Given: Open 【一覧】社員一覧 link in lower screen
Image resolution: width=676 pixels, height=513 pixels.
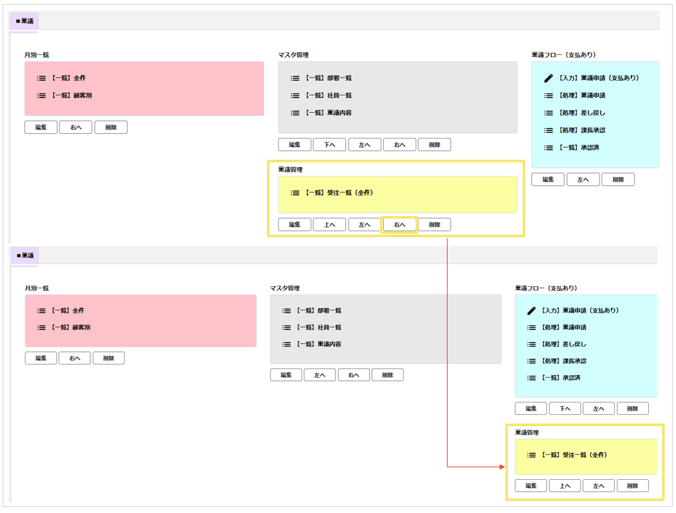Looking at the screenshot, I should tap(319, 327).
